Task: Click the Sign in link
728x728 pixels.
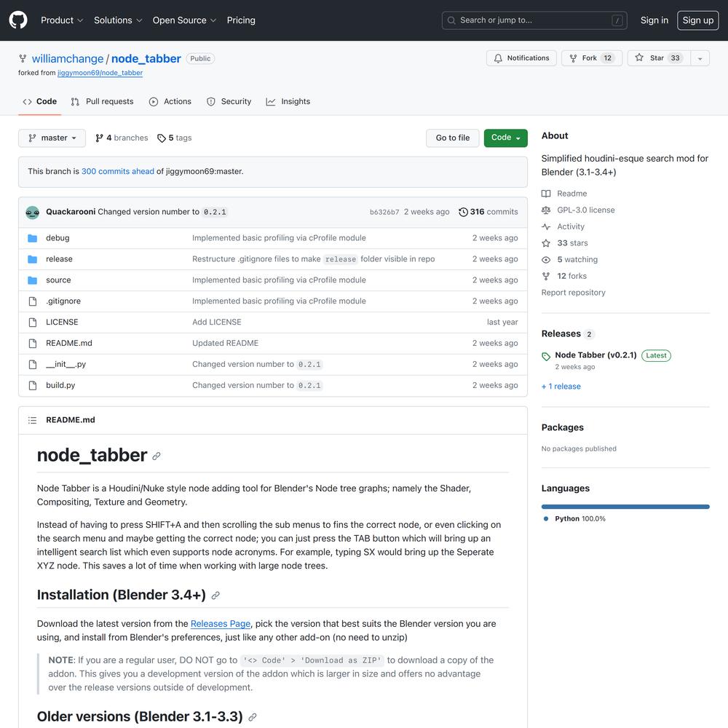Action: tap(654, 20)
